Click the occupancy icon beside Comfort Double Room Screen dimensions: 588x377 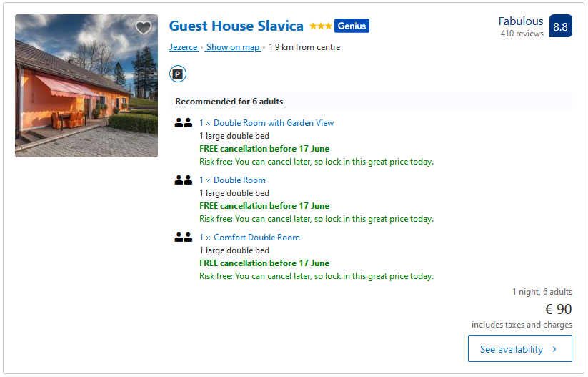(x=184, y=238)
